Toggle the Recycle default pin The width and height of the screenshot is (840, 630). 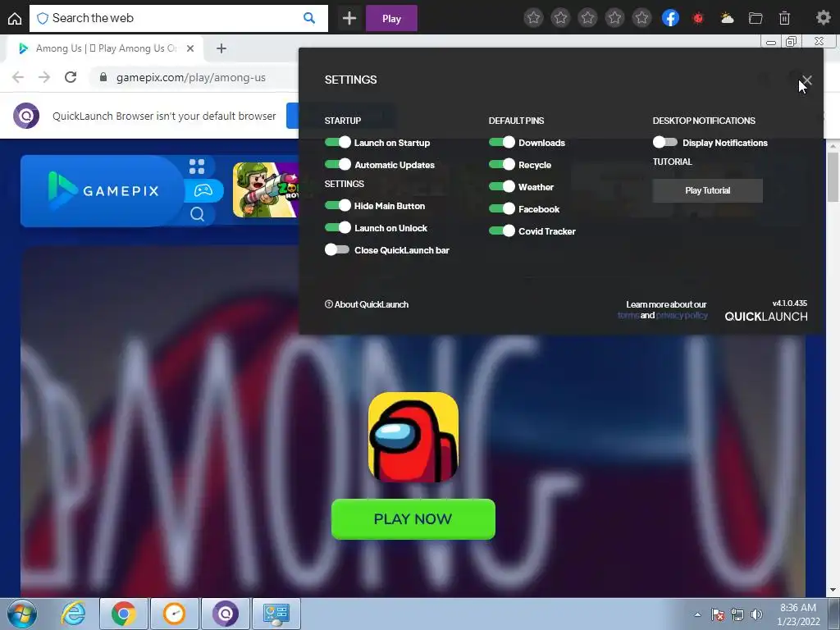click(502, 164)
